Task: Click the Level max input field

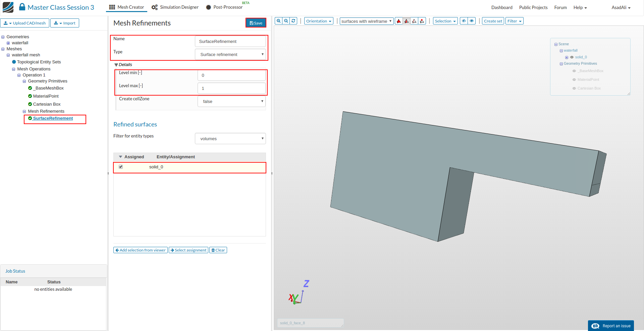Action: tap(231, 89)
